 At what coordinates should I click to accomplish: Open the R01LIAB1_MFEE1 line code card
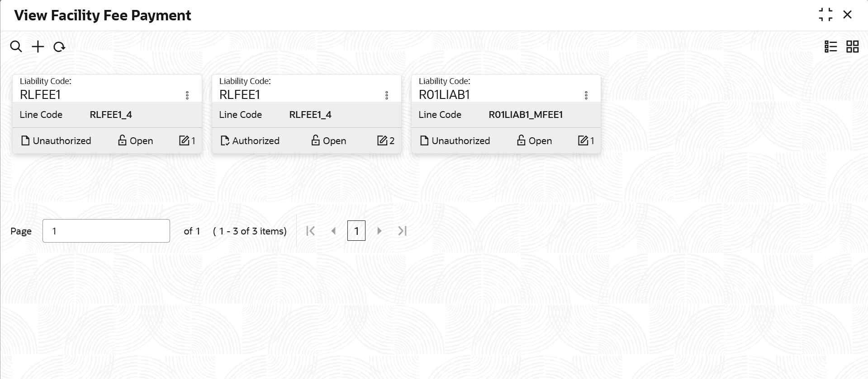(x=526, y=115)
